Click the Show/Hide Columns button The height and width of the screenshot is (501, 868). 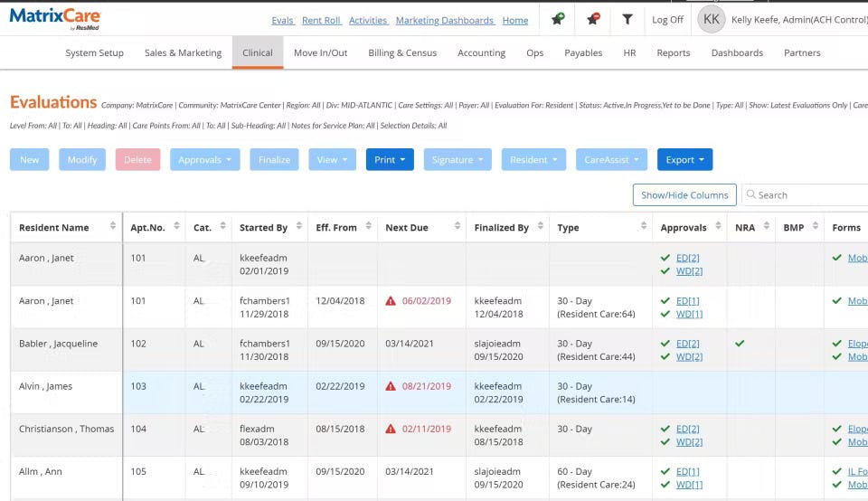(684, 195)
